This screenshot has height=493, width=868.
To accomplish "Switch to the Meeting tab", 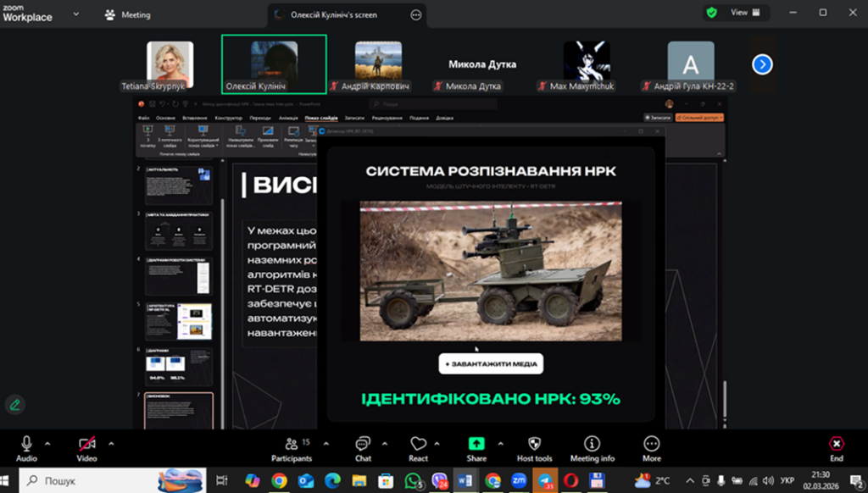I will click(x=127, y=14).
